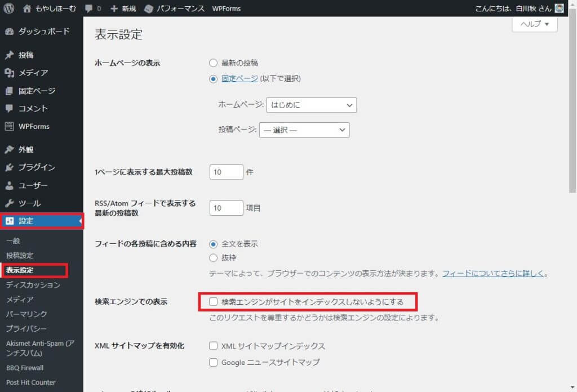
Task: Open ディスカッション settings submenu
Action: click(x=33, y=285)
